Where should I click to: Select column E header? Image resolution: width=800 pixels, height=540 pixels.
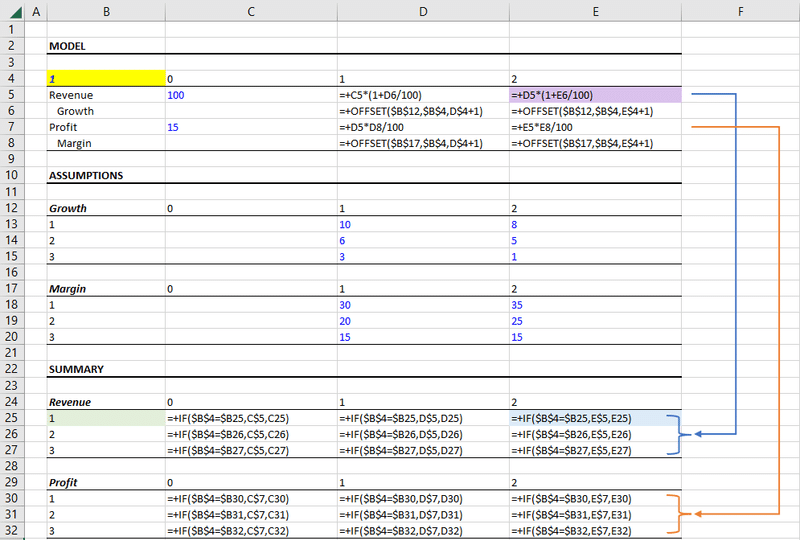pyautogui.click(x=595, y=11)
